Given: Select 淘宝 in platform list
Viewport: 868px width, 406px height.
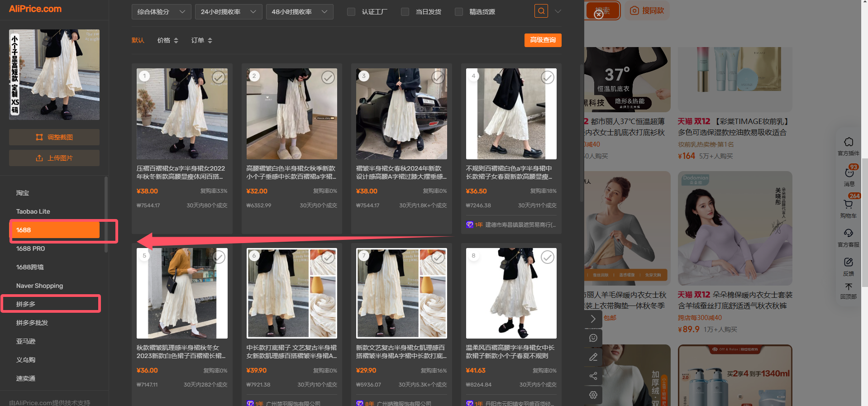Looking at the screenshot, I should point(23,193).
